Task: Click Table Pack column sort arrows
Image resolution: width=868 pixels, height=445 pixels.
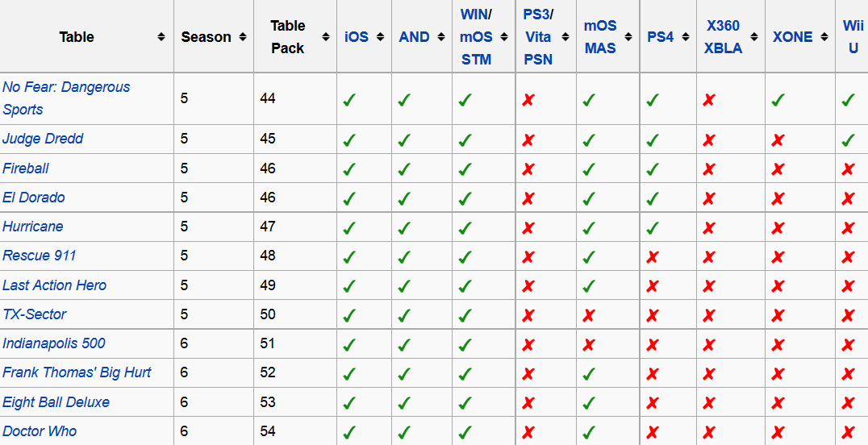Action: click(326, 37)
